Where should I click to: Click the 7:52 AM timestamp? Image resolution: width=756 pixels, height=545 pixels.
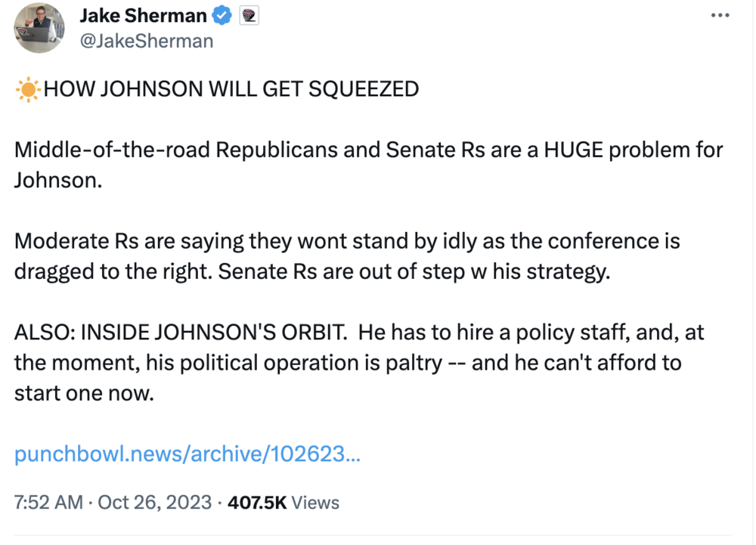click(x=48, y=502)
